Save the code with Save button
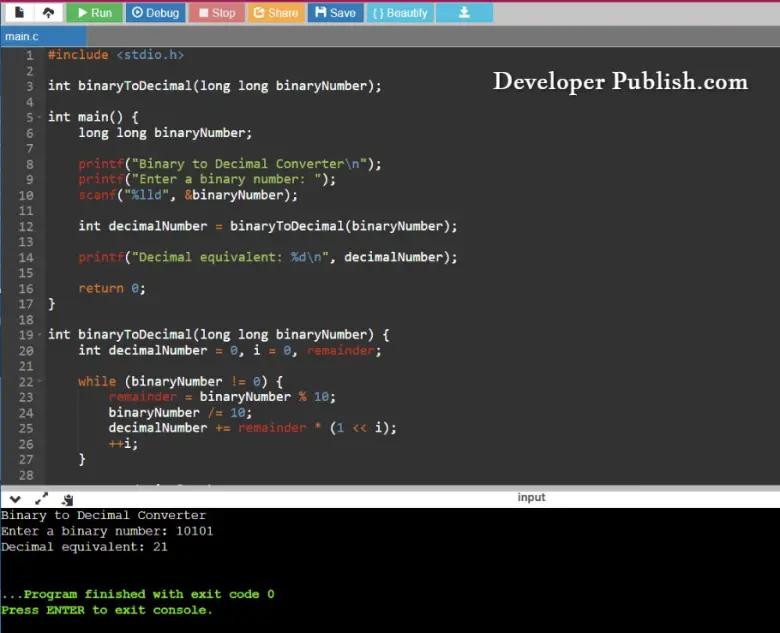Viewport: 780px width, 633px height. tap(334, 13)
